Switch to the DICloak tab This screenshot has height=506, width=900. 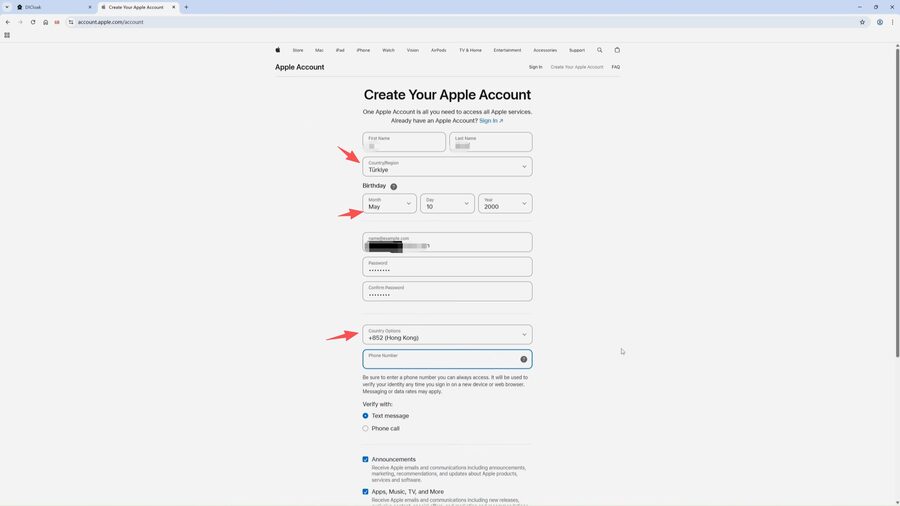point(52,7)
